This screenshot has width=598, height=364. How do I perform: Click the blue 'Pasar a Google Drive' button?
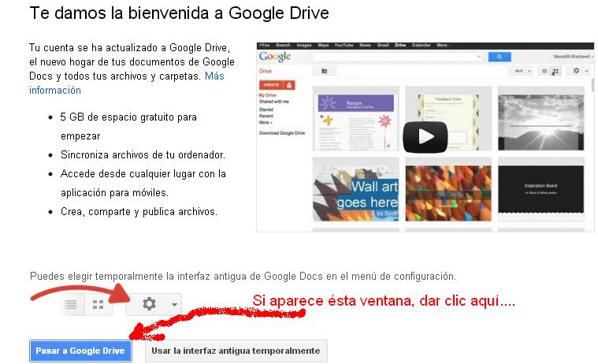tap(80, 351)
